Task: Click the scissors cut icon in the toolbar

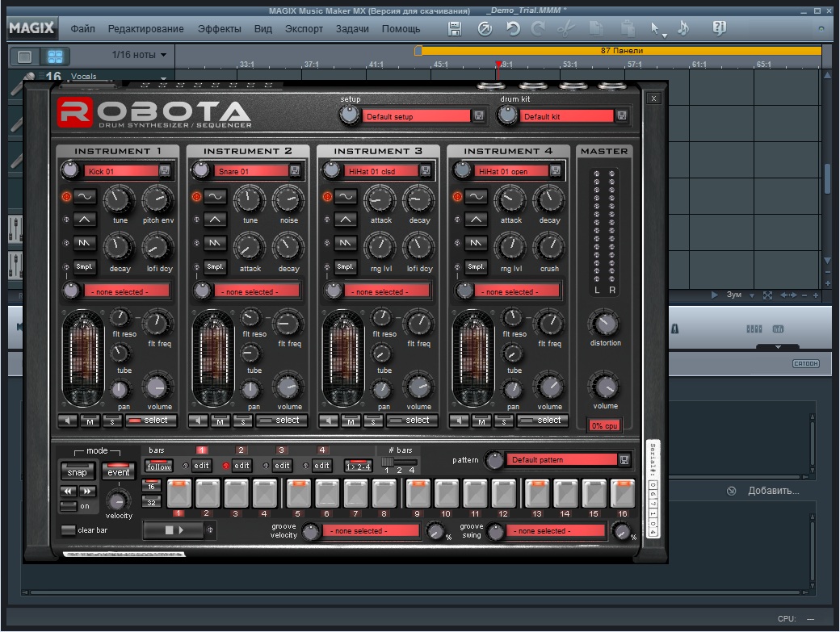Action: click(x=565, y=28)
